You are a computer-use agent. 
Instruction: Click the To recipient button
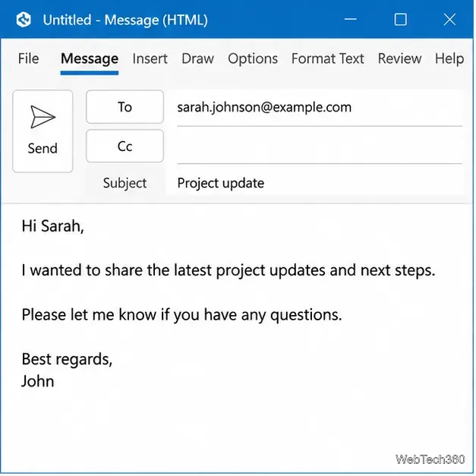coord(125,107)
